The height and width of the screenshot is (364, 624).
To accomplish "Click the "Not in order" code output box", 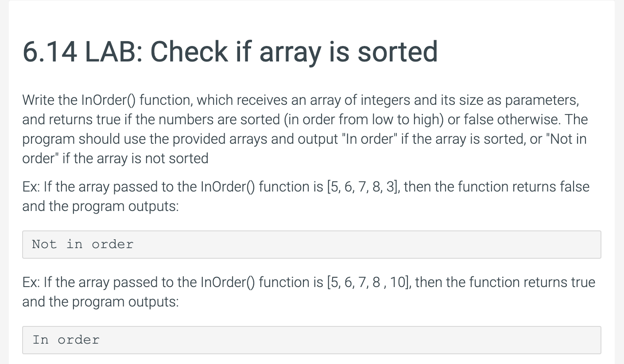I will (312, 244).
